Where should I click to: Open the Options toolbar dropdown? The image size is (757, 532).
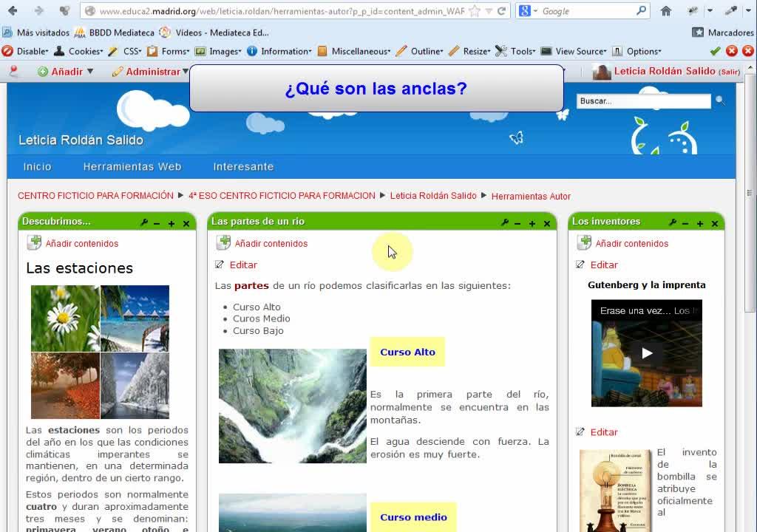click(x=637, y=51)
